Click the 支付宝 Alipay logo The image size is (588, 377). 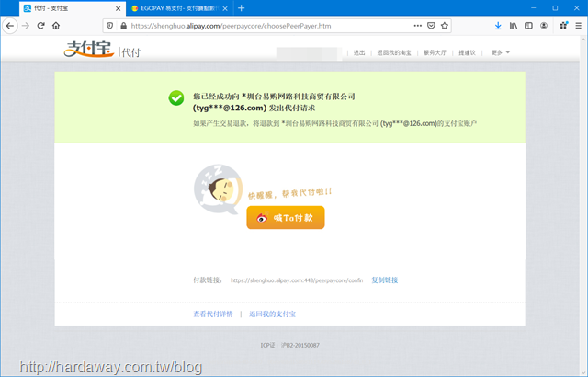pos(88,49)
